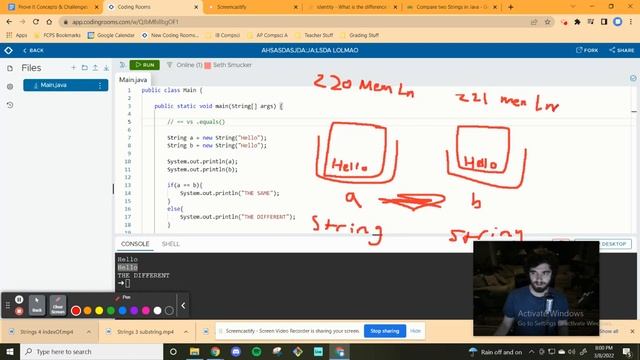This screenshot has height=360, width=640.
Task: Choose the blue pen color
Action: coord(122,311)
